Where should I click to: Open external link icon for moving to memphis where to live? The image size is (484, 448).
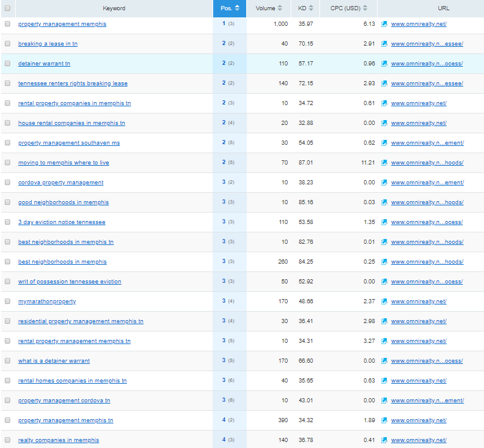tap(384, 163)
